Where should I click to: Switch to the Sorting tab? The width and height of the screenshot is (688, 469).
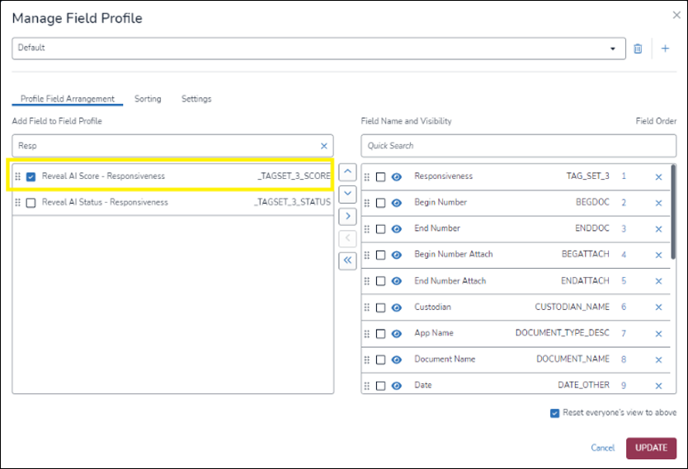[x=148, y=99]
